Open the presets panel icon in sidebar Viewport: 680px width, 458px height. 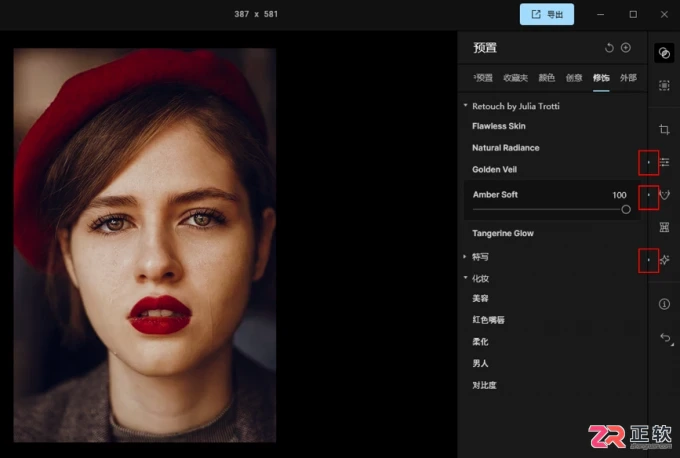[x=664, y=53]
